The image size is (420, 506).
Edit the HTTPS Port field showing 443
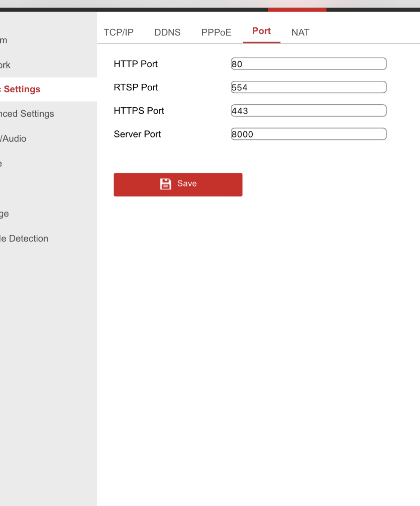308,111
